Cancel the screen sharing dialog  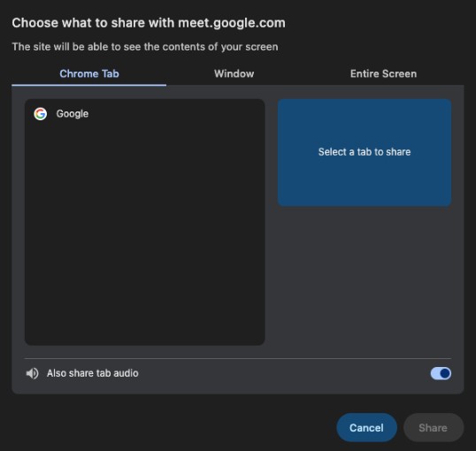pos(366,428)
